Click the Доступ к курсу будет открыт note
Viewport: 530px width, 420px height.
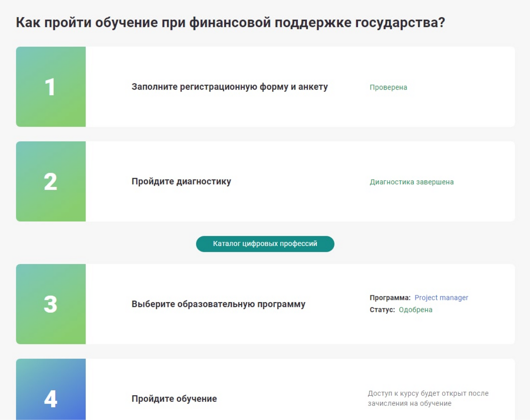(x=428, y=398)
